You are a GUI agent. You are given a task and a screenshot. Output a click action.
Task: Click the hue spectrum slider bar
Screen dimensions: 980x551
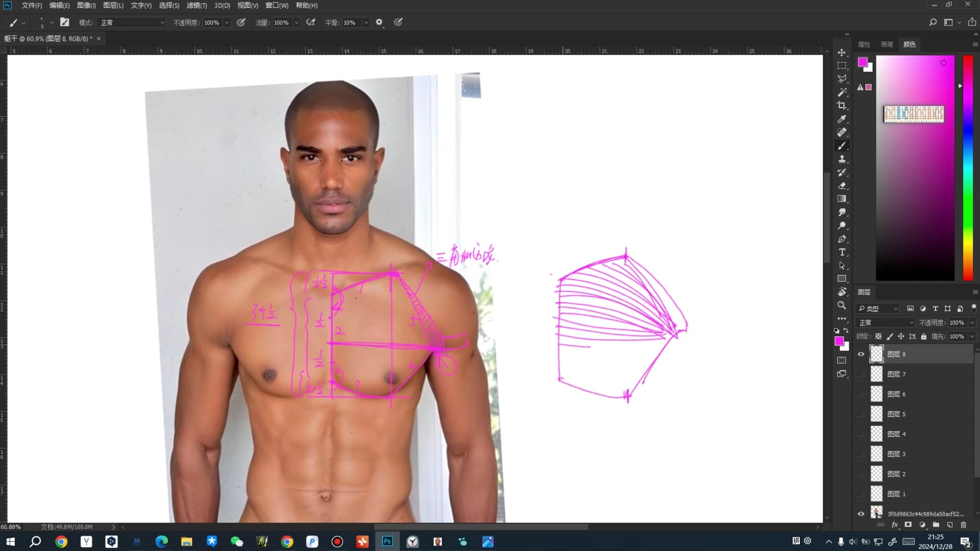(968, 168)
